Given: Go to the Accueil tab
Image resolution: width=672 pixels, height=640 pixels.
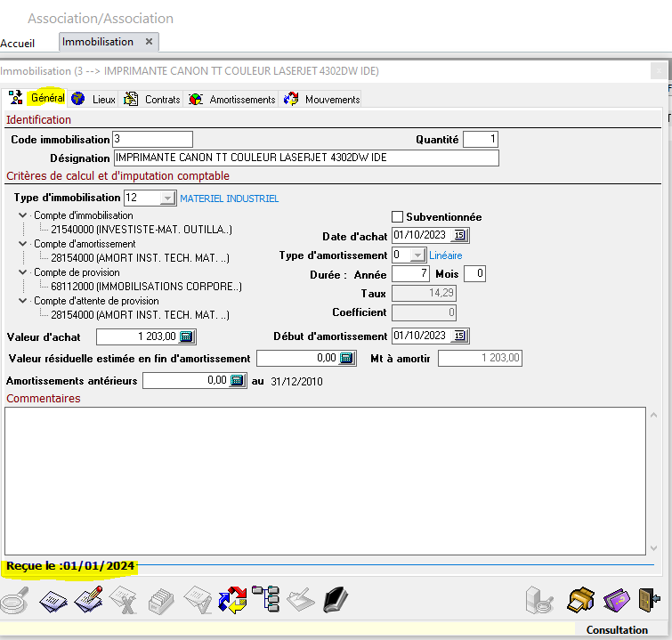Looking at the screenshot, I should [18, 44].
